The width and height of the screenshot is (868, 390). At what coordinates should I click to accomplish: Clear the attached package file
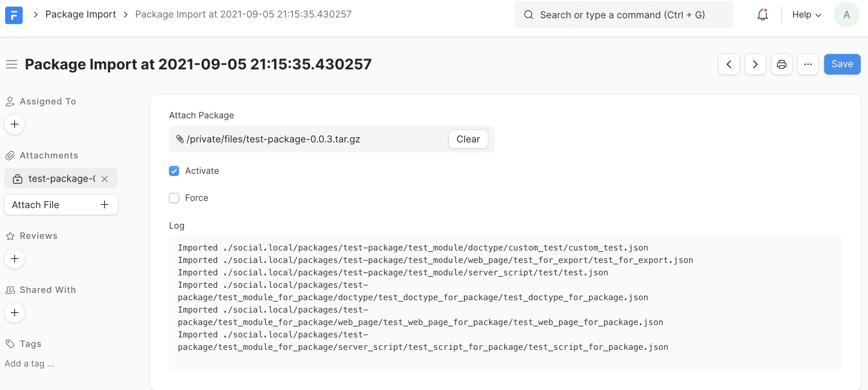pos(468,139)
